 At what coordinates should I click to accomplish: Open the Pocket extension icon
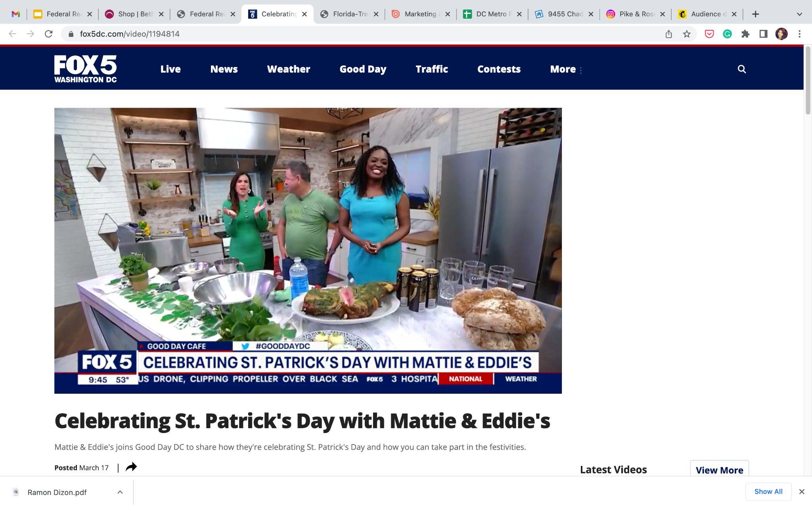click(x=709, y=34)
